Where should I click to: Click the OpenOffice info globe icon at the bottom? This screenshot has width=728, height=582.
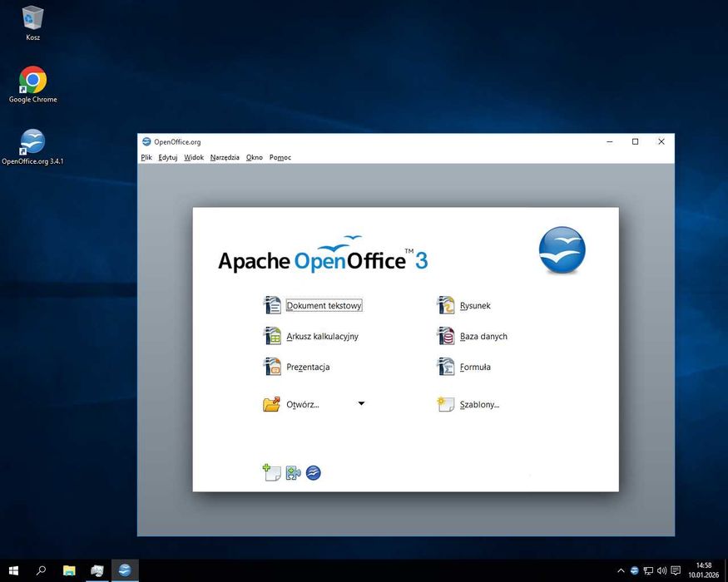(314, 473)
